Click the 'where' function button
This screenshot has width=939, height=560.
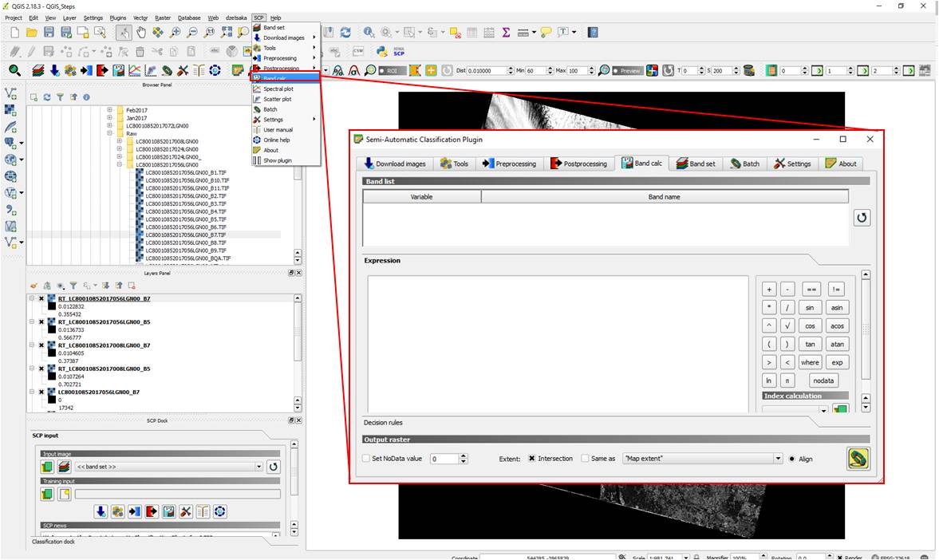(810, 362)
